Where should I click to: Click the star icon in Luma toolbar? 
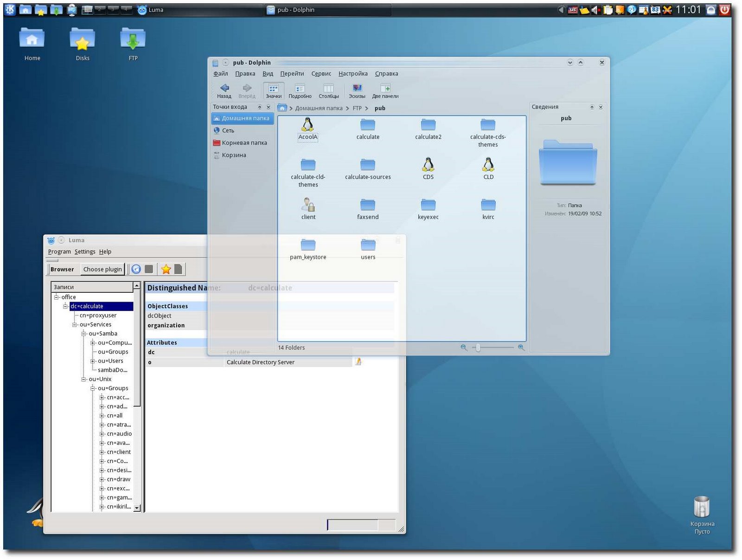pyautogui.click(x=166, y=269)
